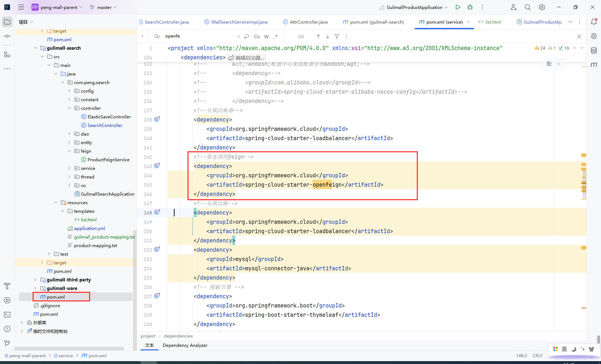Screen dimensions: 601x364
Task: Open the main hamburger menu
Action: click(21, 7)
